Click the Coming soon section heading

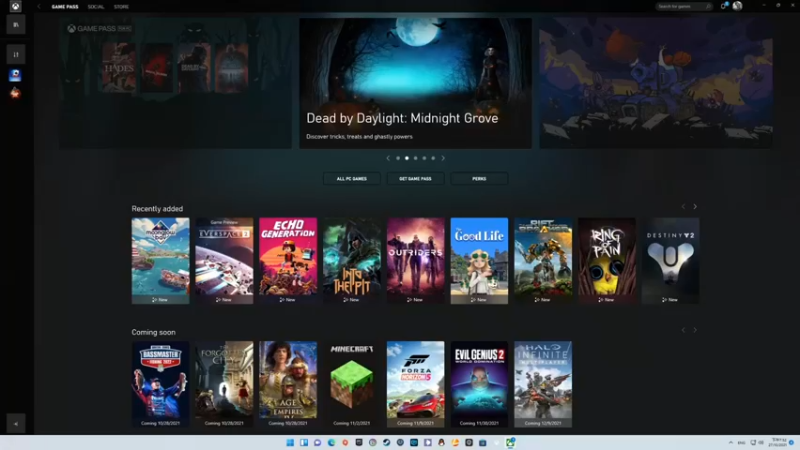154,332
